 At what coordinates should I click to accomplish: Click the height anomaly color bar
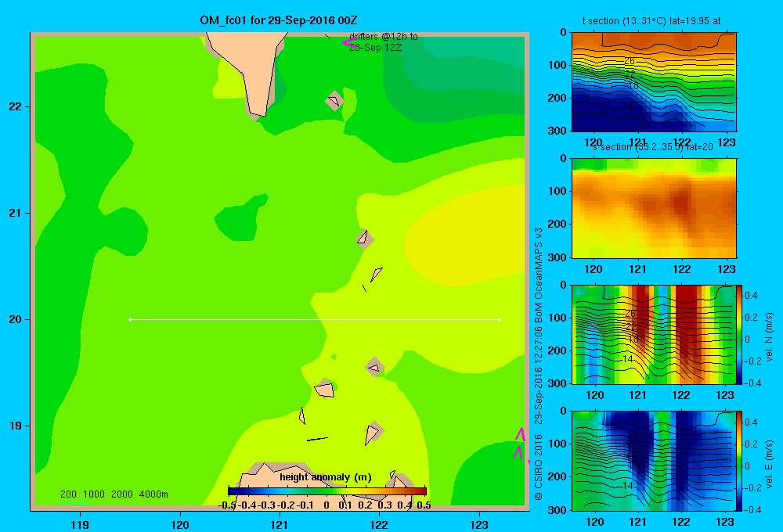(x=327, y=491)
